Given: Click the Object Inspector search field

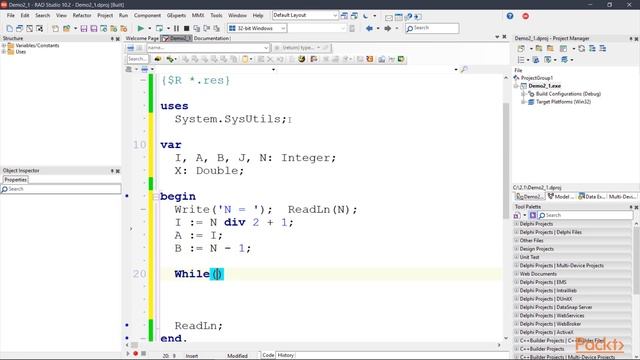Looking at the screenshot, I should tap(61, 189).
